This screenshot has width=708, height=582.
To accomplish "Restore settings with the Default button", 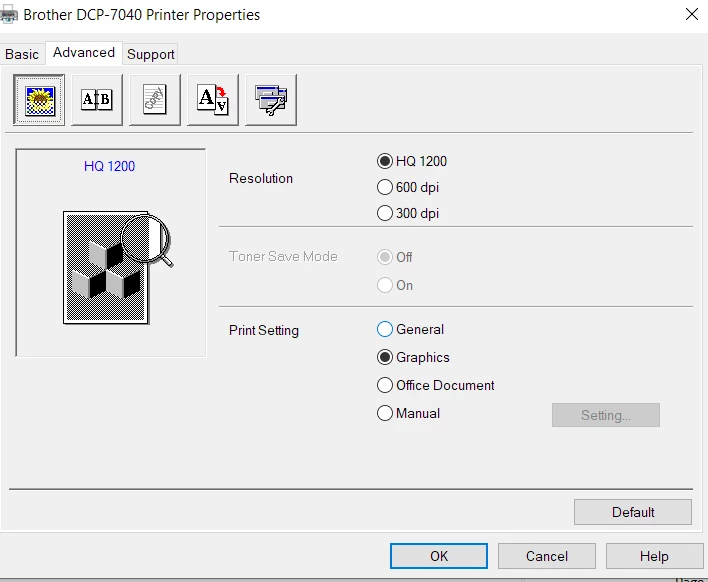I will point(633,512).
